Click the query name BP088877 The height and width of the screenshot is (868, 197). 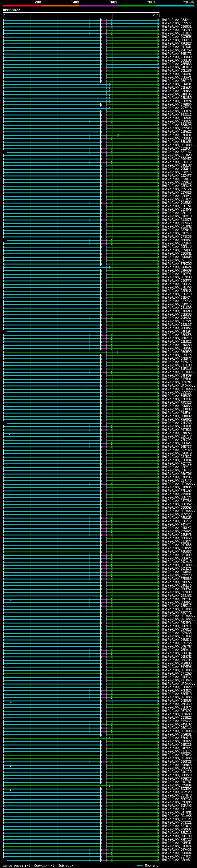(x=11, y=10)
